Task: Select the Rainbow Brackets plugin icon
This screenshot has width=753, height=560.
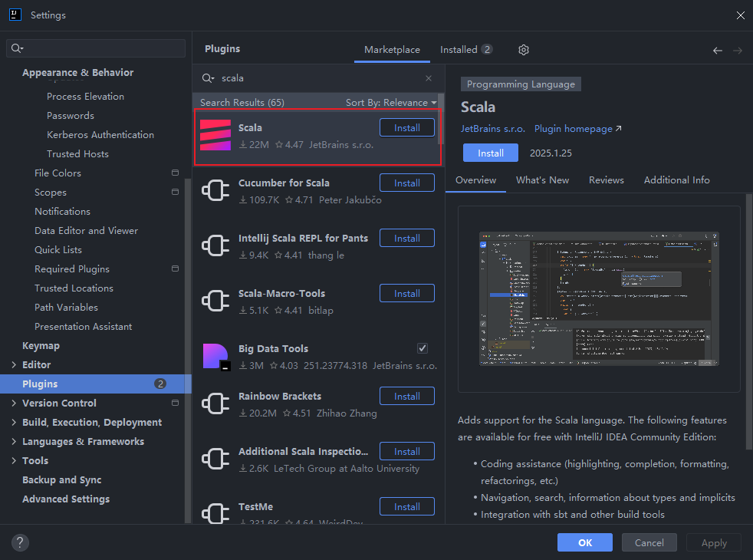Action: 215,404
